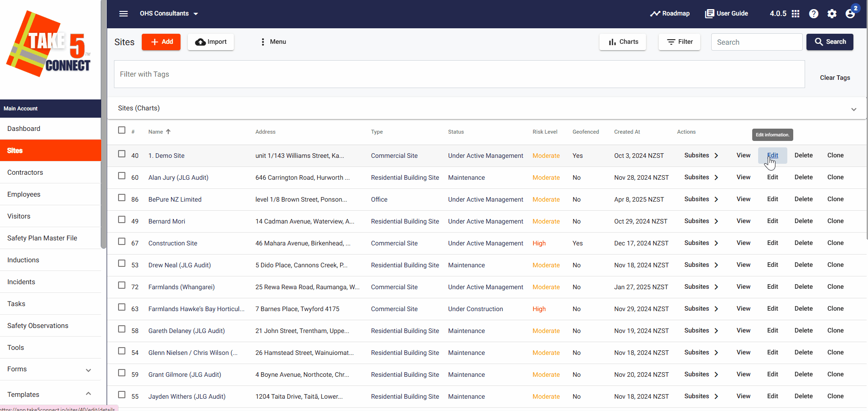Delete the Construction Site row
This screenshot has height=411, width=868.
[804, 243]
